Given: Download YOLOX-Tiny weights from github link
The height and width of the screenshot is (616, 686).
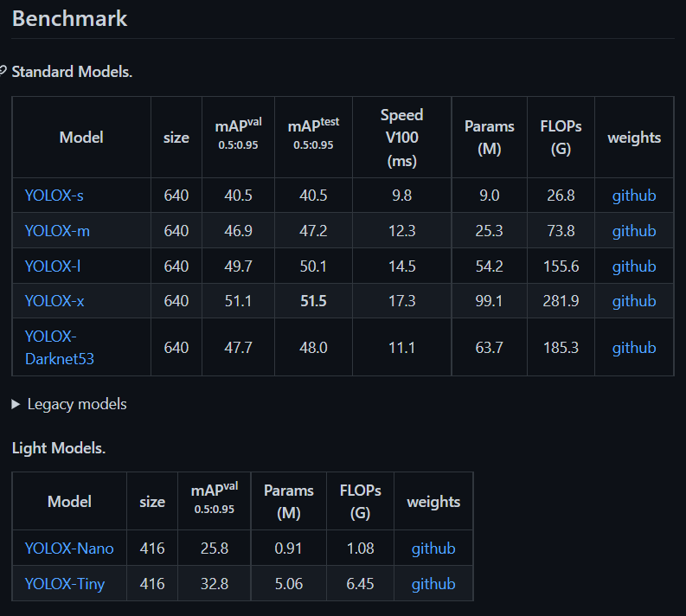Looking at the screenshot, I should [433, 584].
